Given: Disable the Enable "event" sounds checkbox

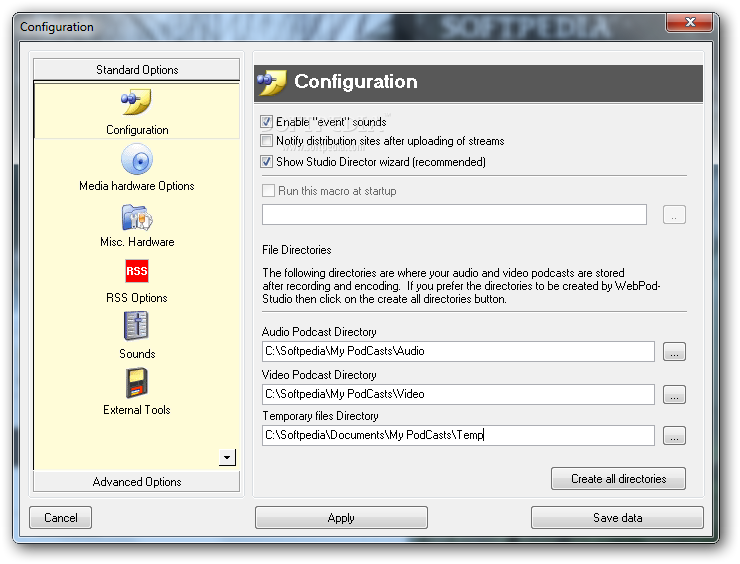Looking at the screenshot, I should (267, 122).
